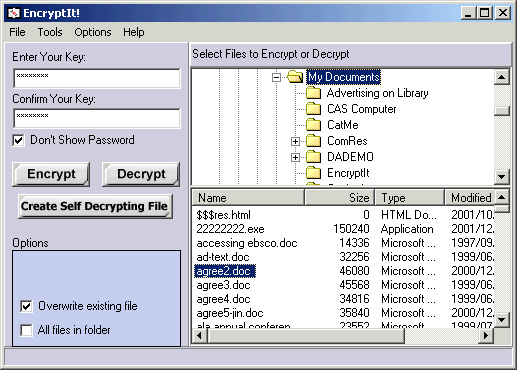The height and width of the screenshot is (370, 517).
Task: Open the File menu
Action: click(17, 32)
